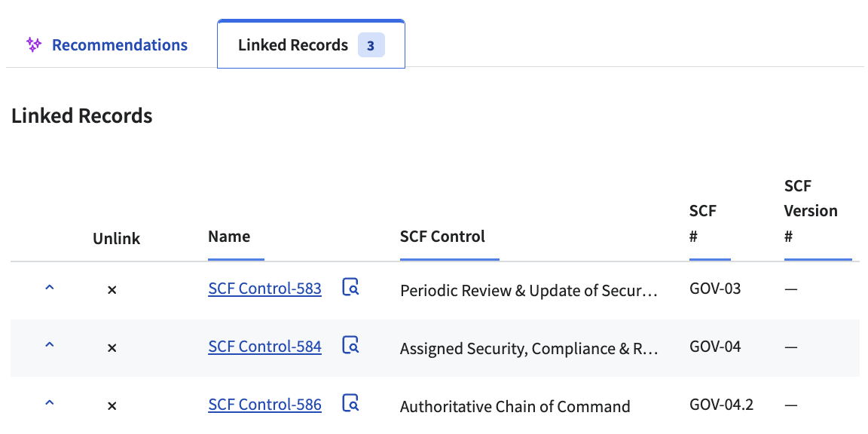Open the SCF Control-584 link
The height and width of the screenshot is (434, 868).
(264, 347)
